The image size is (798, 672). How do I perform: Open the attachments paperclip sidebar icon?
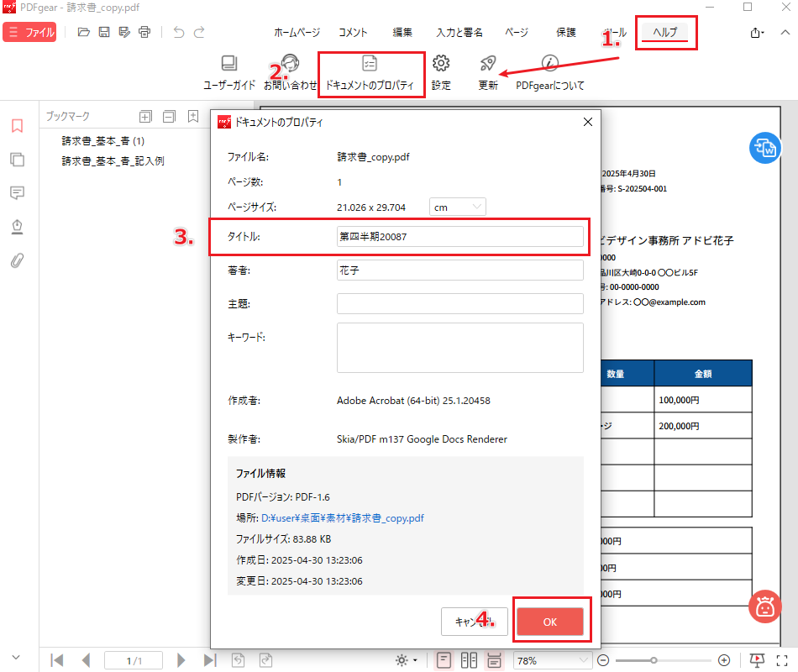point(17,260)
